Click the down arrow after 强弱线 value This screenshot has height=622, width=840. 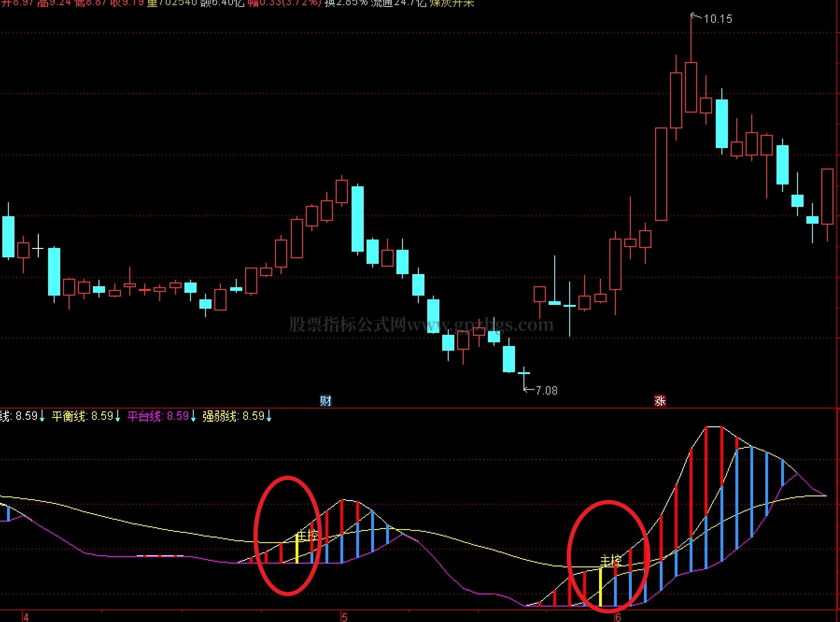coord(269,416)
